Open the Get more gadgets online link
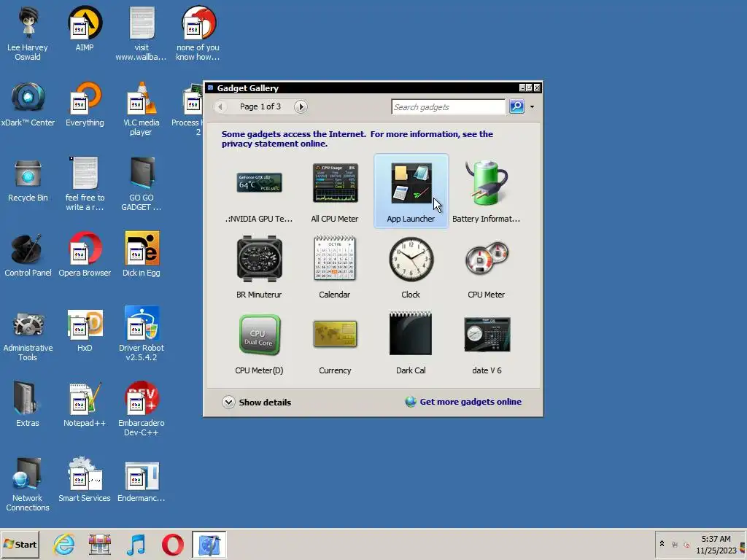Screen dimensions: 747x560 pos(471,402)
